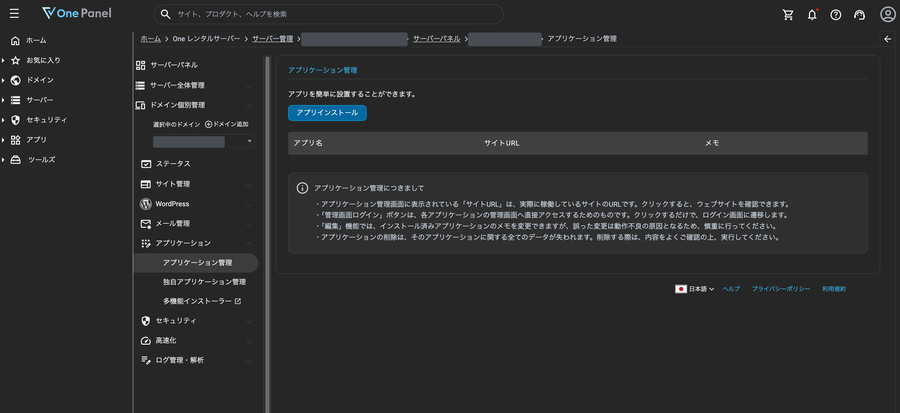Expand メール管理 chevron
The width and height of the screenshot is (900, 413).
(x=249, y=224)
